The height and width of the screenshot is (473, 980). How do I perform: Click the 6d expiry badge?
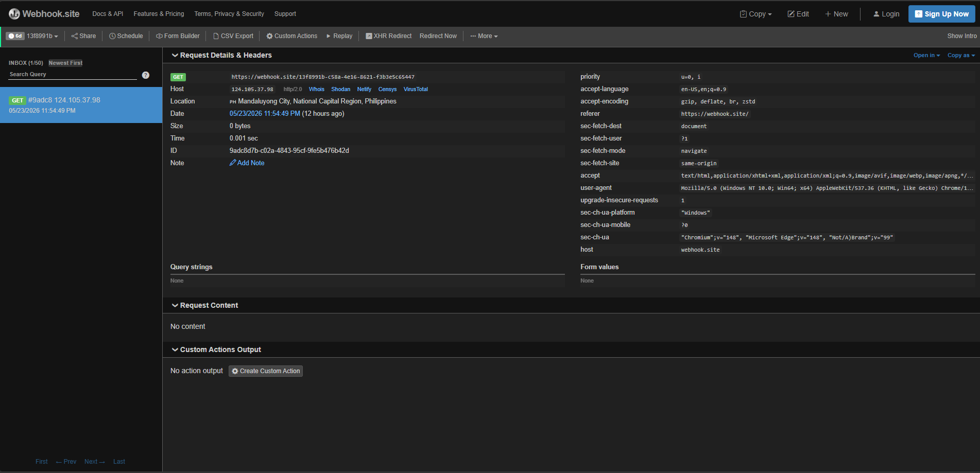pos(15,36)
